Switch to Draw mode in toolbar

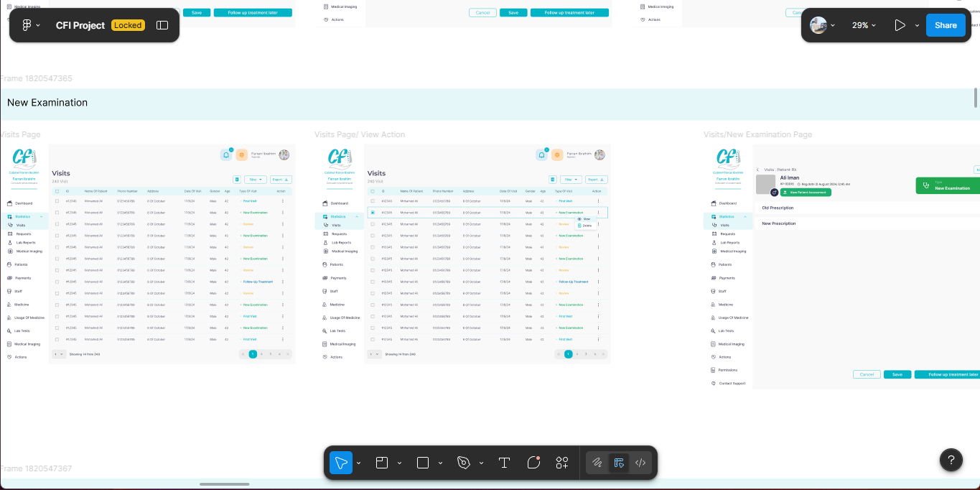point(597,463)
